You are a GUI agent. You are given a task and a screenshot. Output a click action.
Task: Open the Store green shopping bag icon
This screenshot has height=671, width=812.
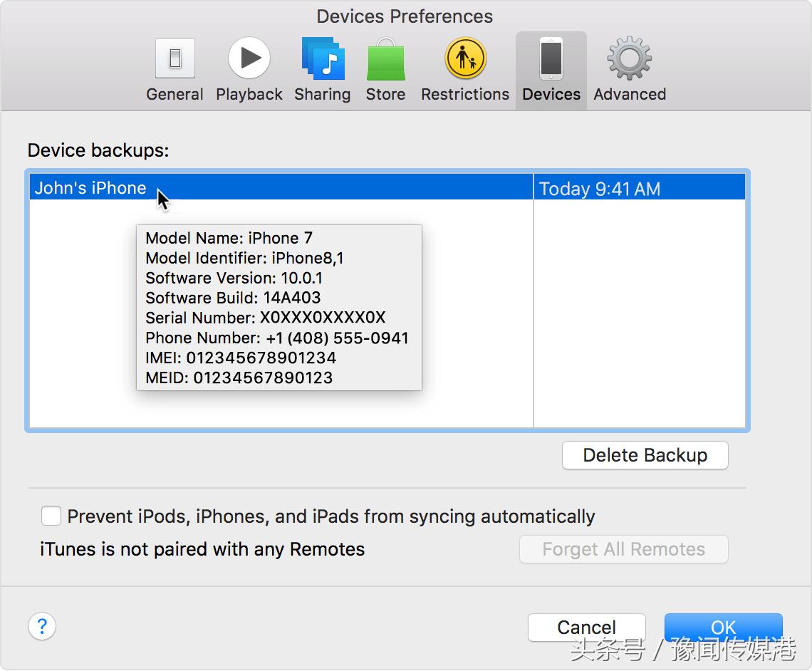pos(385,60)
